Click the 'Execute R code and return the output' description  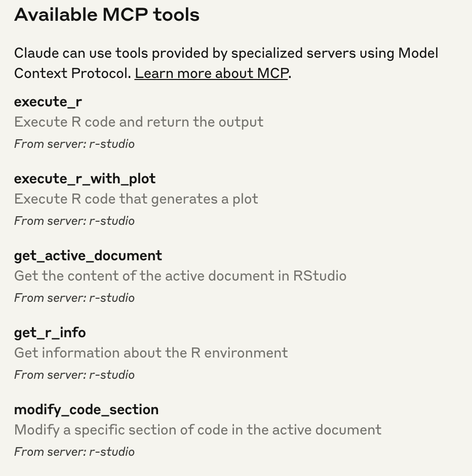point(139,122)
